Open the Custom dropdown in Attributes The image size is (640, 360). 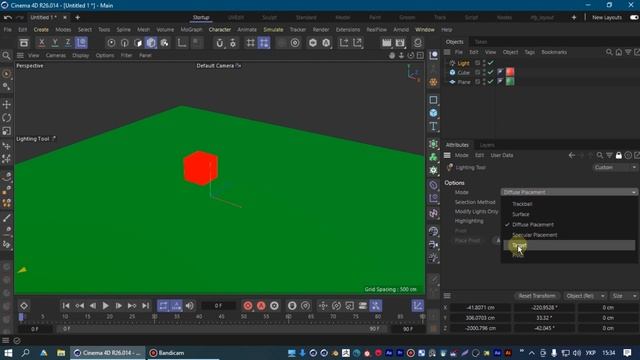[x=615, y=167]
